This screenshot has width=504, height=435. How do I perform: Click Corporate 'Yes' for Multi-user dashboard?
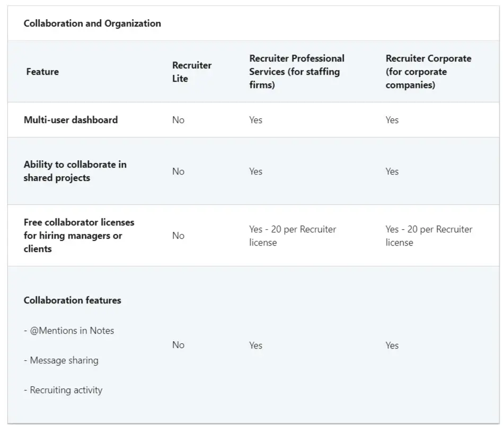pos(392,120)
